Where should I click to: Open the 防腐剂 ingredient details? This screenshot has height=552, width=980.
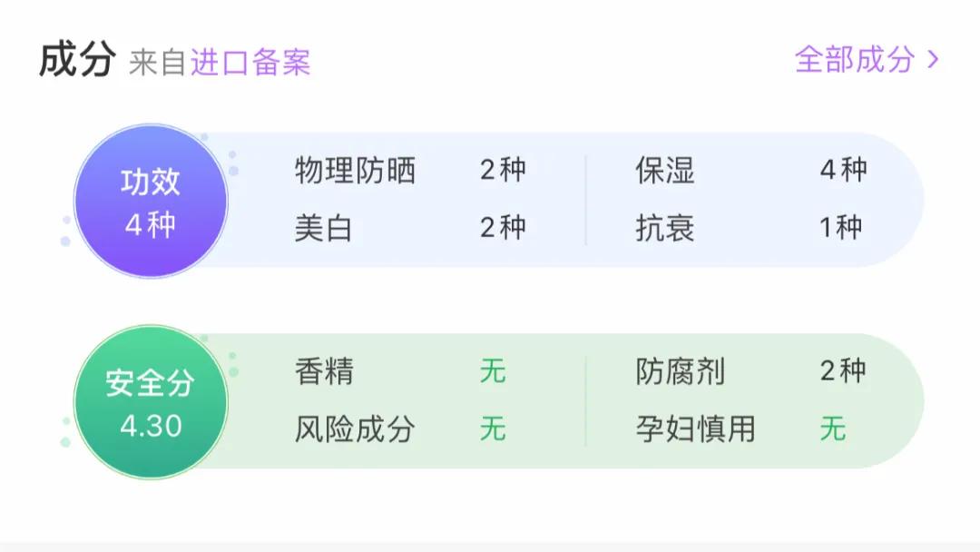(x=680, y=371)
